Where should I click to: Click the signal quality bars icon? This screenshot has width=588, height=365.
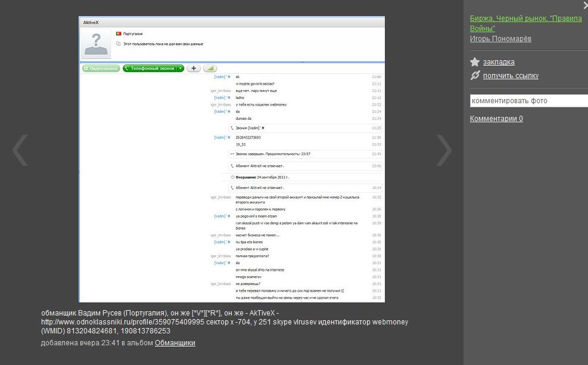click(x=210, y=69)
